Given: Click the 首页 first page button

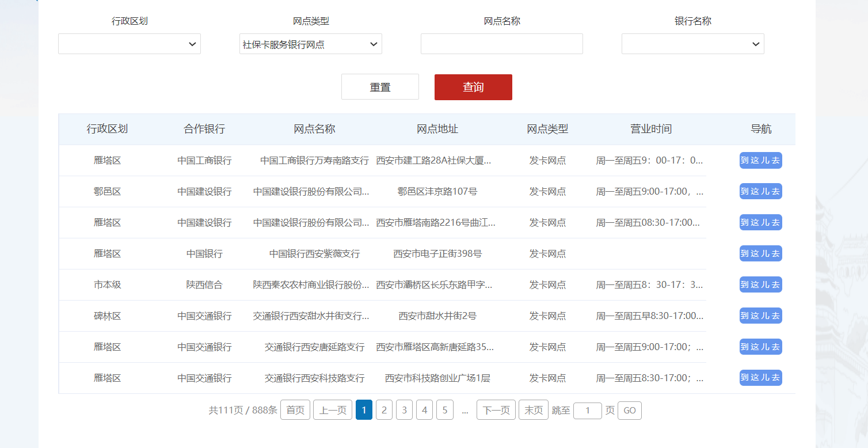Looking at the screenshot, I should coord(295,410).
